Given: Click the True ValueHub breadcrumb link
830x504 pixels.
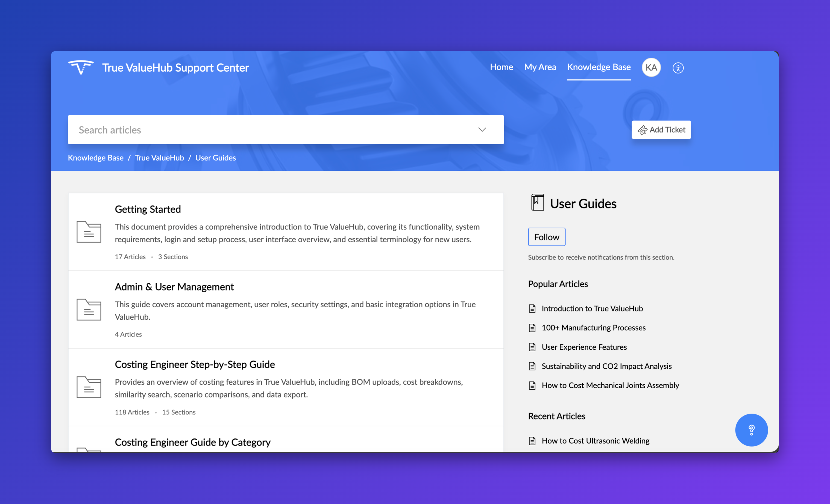Looking at the screenshot, I should pyautogui.click(x=159, y=158).
